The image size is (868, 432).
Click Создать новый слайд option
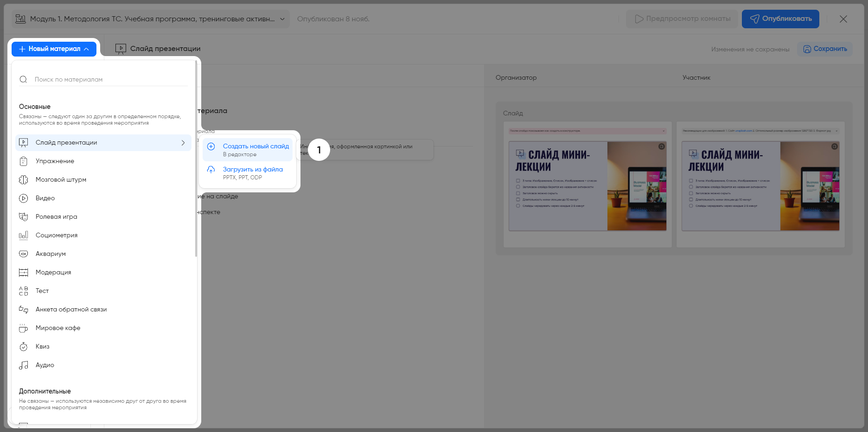(248, 150)
